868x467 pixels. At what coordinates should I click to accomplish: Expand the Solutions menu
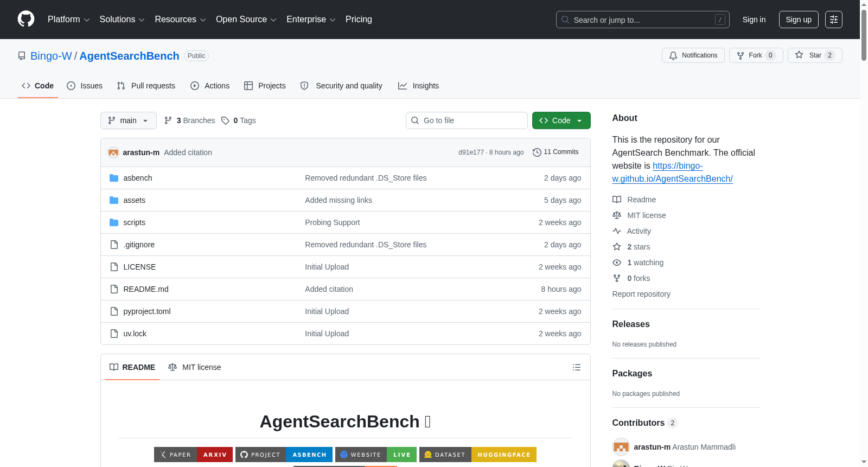[x=122, y=20]
